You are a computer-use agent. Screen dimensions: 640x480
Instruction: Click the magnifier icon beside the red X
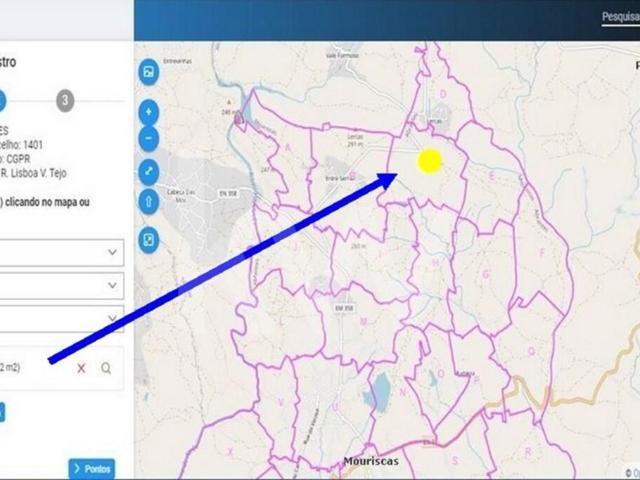106,368
